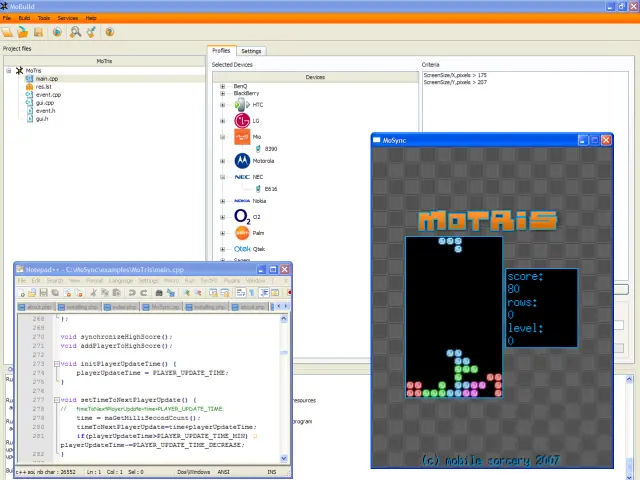
Task: Collapse the MoTris project tree
Action: coord(8,71)
